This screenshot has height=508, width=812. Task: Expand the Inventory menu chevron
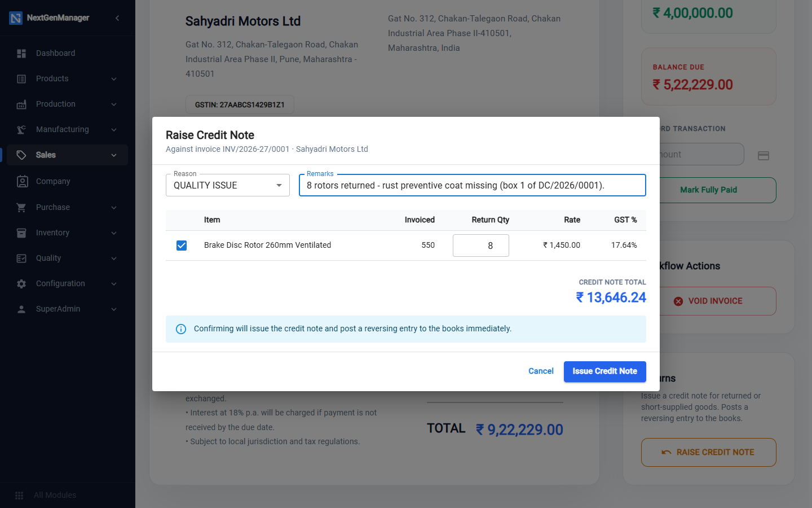114,233
